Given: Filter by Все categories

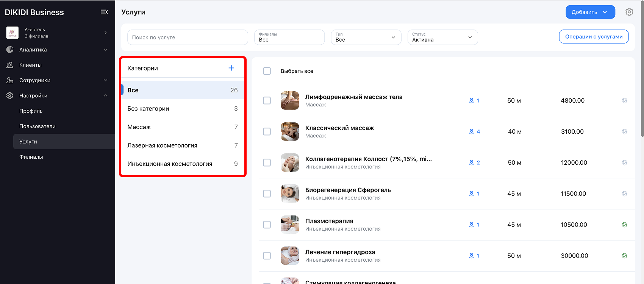Looking at the screenshot, I should coord(183,90).
